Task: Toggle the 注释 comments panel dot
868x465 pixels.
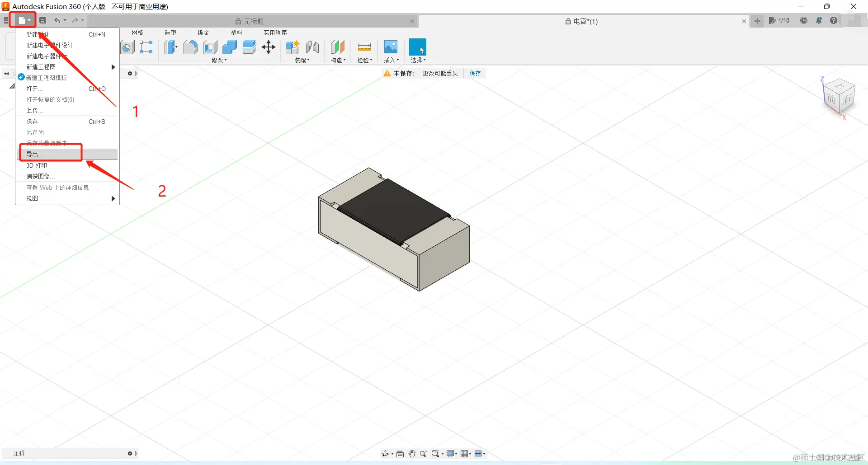Action: 130,453
